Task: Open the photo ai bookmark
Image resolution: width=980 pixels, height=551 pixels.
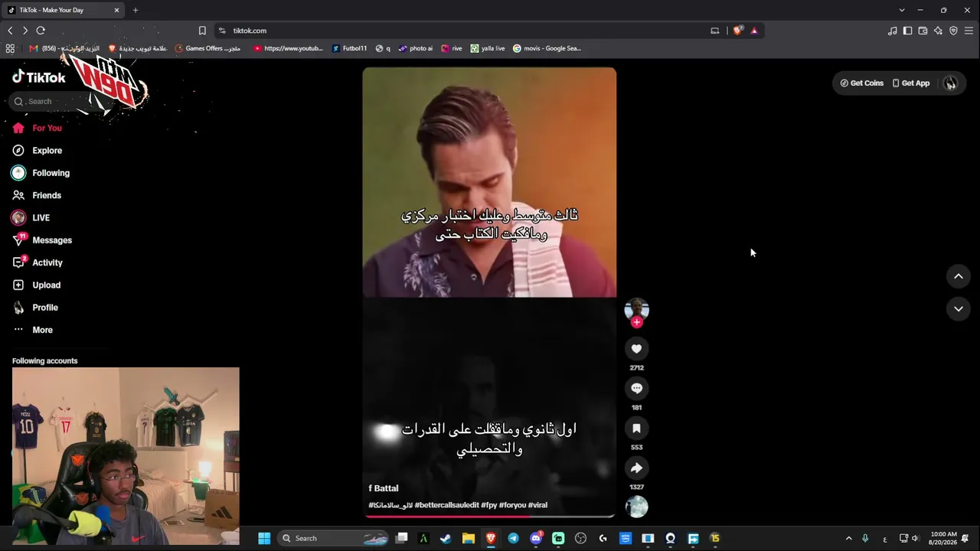Action: tap(416, 48)
